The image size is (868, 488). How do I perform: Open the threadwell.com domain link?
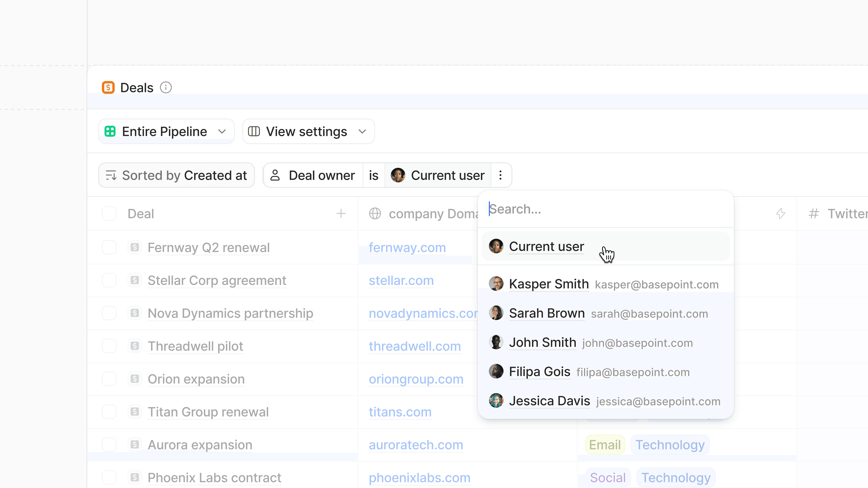(x=415, y=346)
